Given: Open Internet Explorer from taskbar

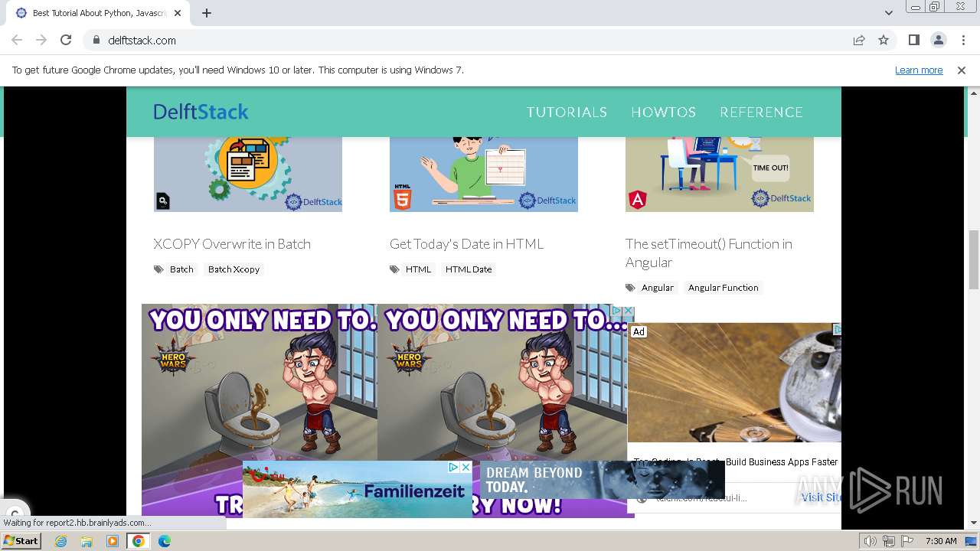Looking at the screenshot, I should tap(60, 541).
